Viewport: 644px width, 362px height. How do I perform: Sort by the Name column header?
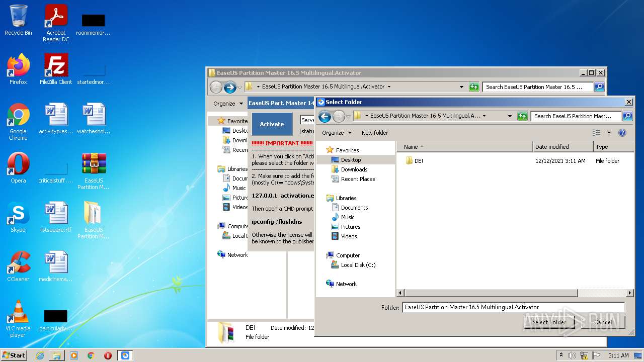coord(465,147)
